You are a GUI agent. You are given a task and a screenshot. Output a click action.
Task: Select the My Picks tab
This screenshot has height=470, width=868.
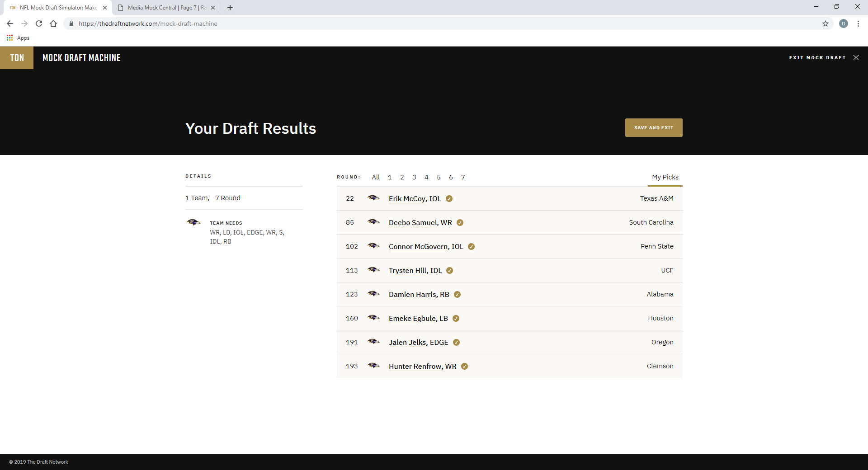[665, 177]
